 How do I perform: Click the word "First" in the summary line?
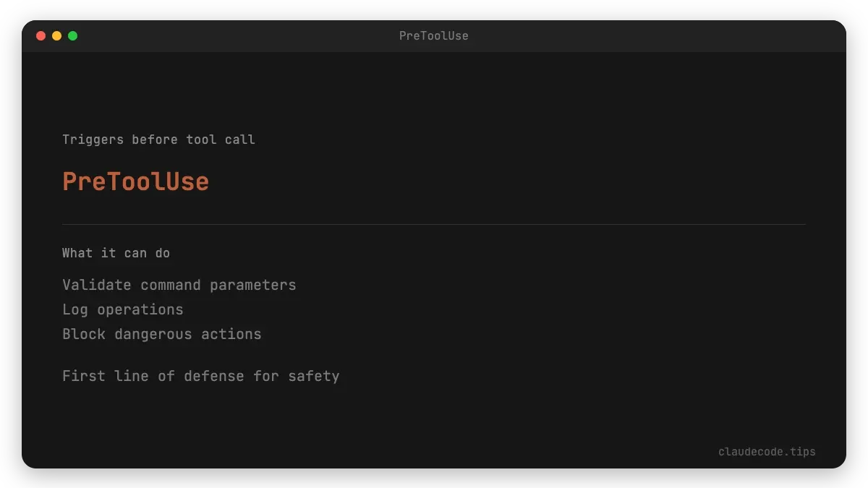[x=84, y=376]
